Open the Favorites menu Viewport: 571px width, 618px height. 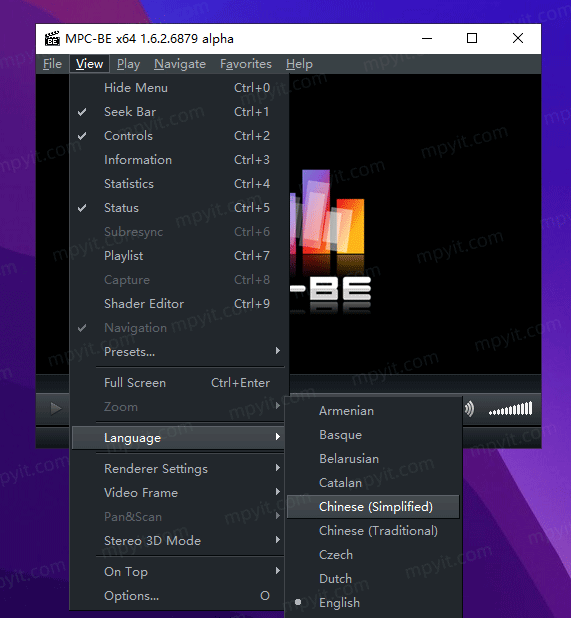point(246,64)
